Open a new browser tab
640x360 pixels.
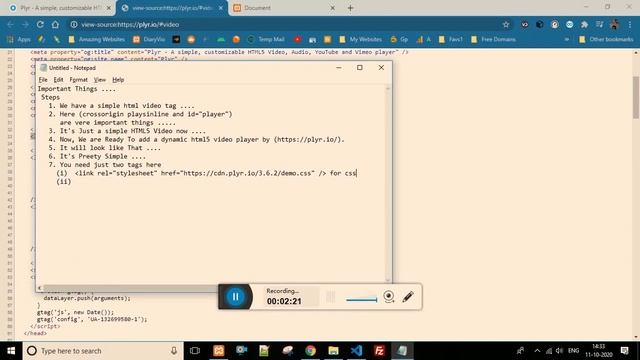[350, 8]
